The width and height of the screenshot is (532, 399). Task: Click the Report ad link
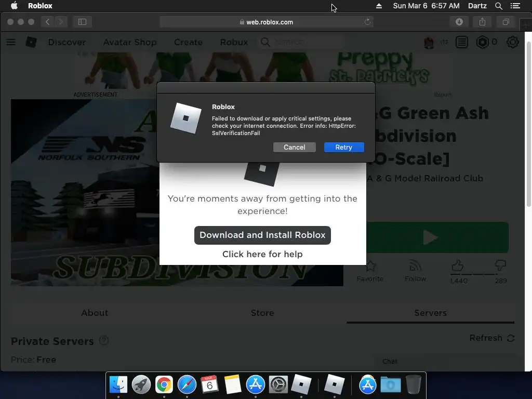(443, 95)
